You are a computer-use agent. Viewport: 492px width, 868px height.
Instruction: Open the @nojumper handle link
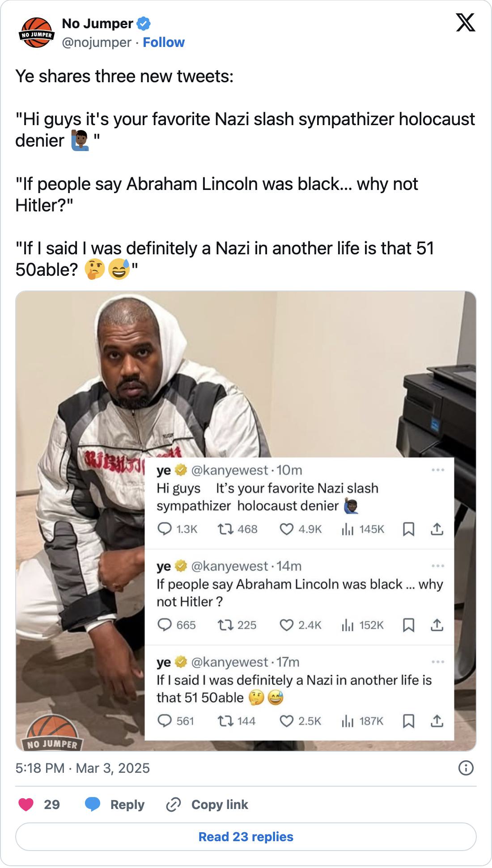pyautogui.click(x=96, y=42)
